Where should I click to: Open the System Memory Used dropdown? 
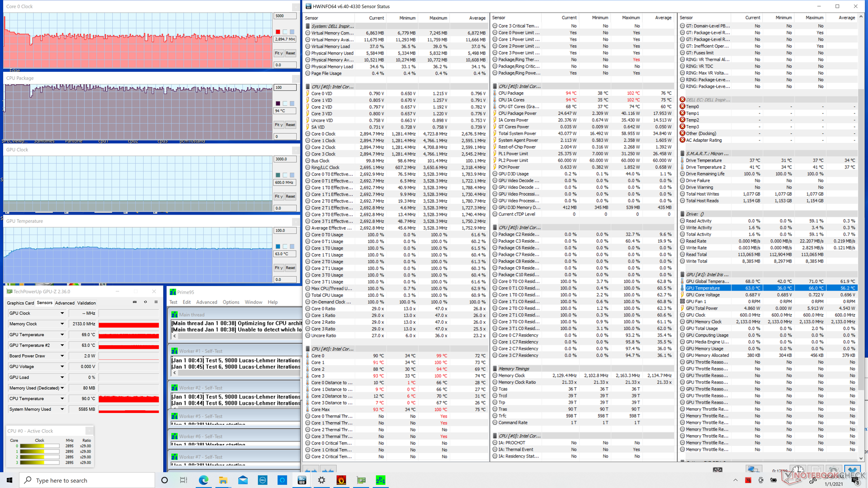(62, 409)
